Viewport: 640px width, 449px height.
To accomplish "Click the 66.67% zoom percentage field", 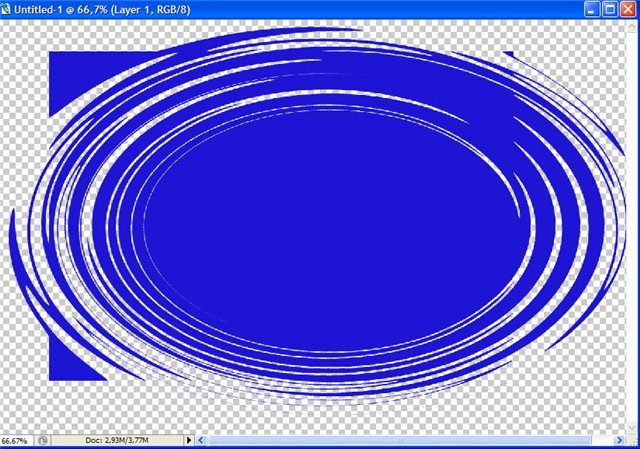I will pos(17,440).
